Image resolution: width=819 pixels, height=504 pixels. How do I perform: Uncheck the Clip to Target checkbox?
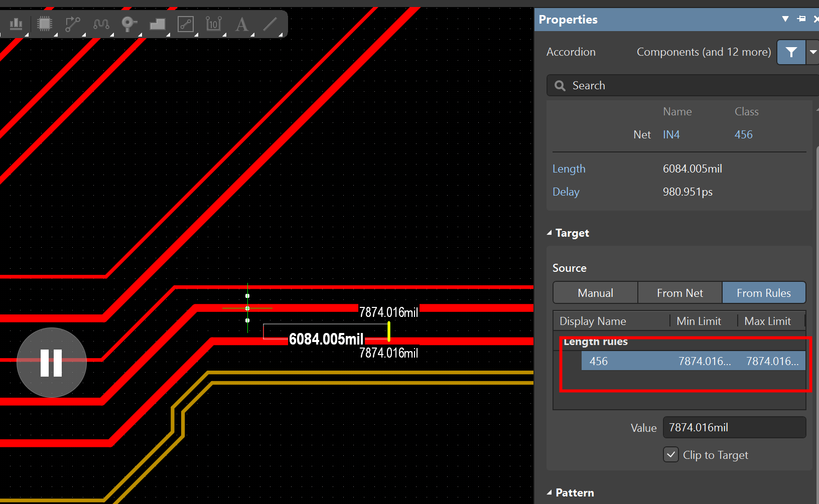pos(671,455)
